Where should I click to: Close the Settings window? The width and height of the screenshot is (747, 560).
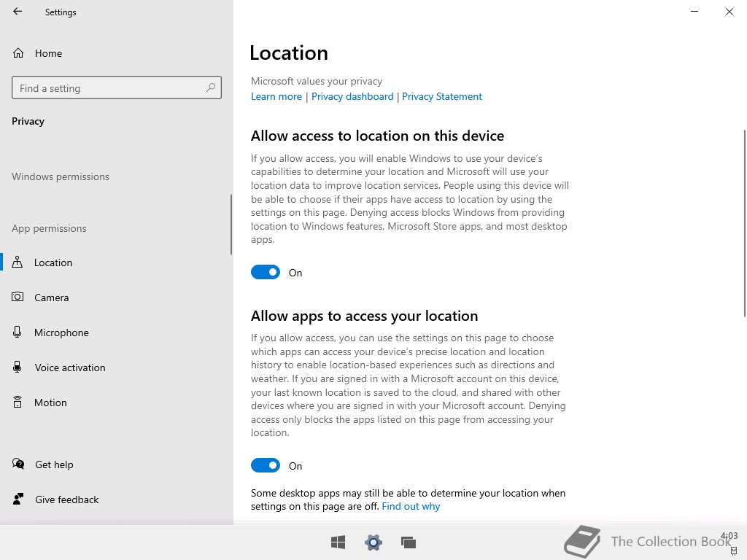(729, 12)
